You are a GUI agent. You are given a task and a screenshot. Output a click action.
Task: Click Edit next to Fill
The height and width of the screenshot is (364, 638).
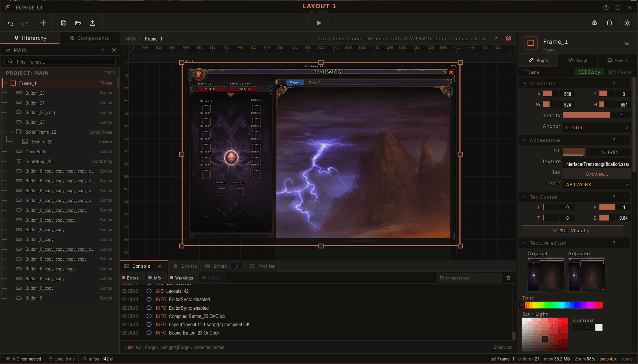point(609,152)
